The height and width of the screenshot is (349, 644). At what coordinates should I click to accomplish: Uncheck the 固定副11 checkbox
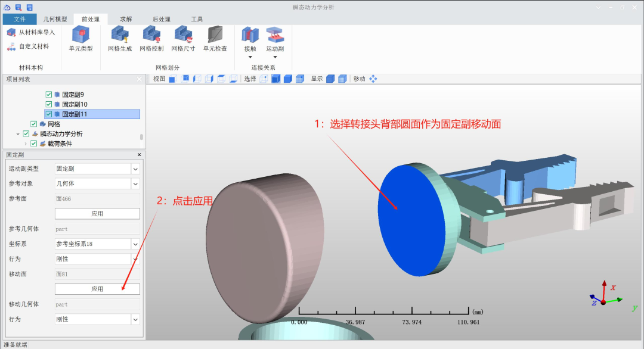click(x=49, y=114)
